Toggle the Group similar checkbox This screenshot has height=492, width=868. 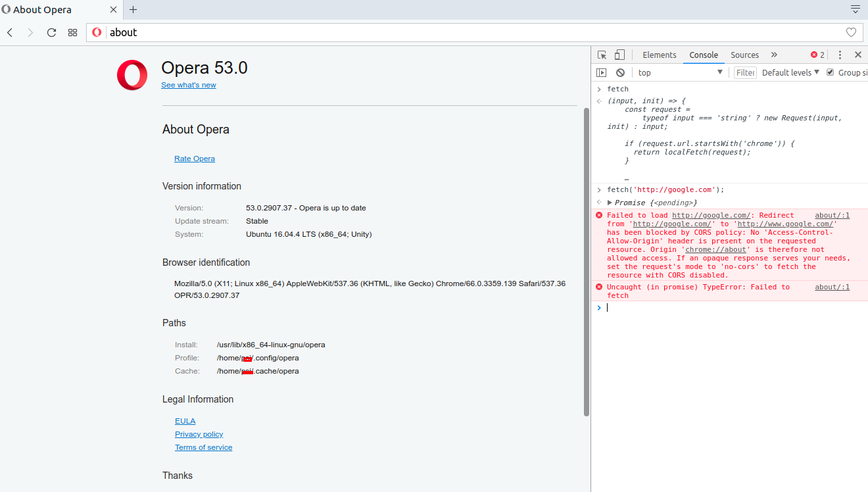pyautogui.click(x=830, y=72)
